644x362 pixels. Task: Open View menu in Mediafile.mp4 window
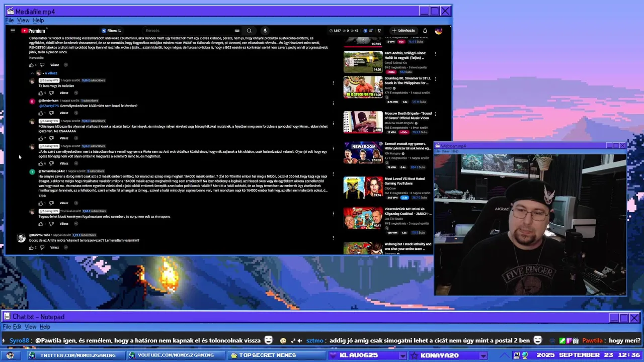pyautogui.click(x=23, y=20)
